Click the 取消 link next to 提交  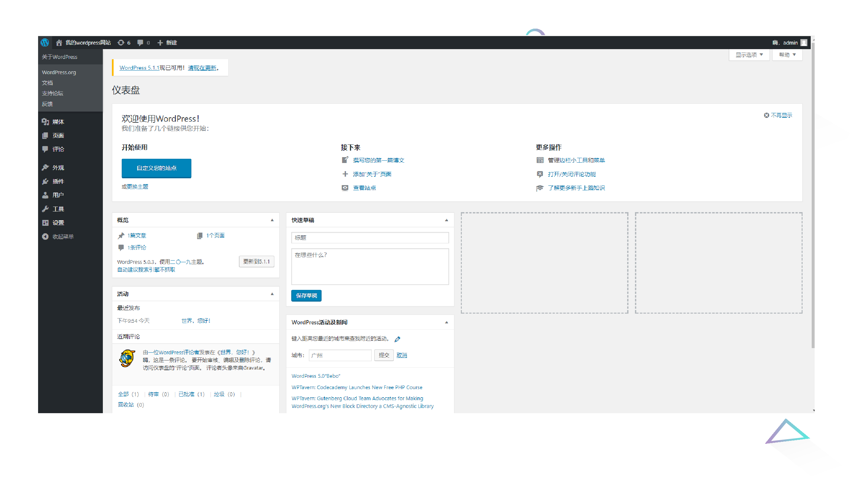coord(401,355)
